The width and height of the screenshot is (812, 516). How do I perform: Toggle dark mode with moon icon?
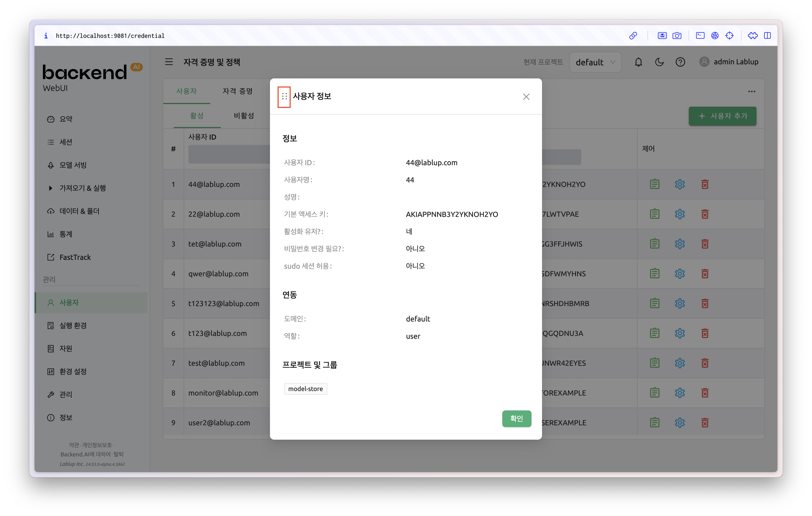659,62
